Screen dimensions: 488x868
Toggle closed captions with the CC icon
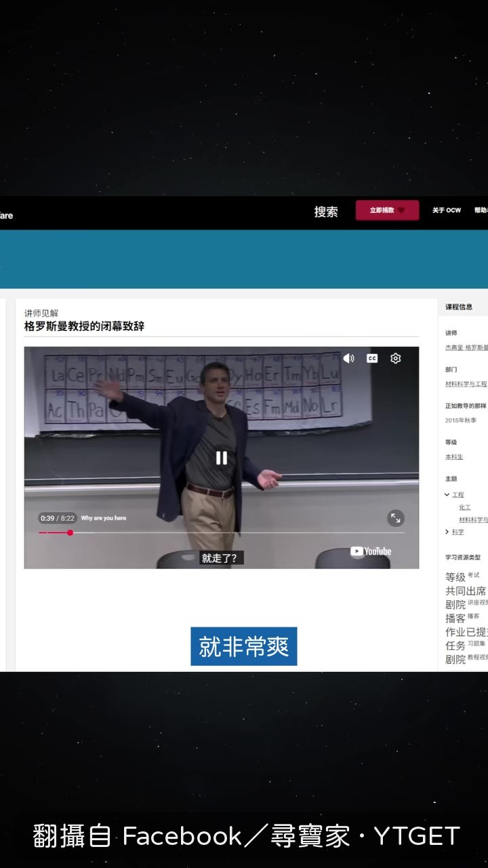coord(372,358)
